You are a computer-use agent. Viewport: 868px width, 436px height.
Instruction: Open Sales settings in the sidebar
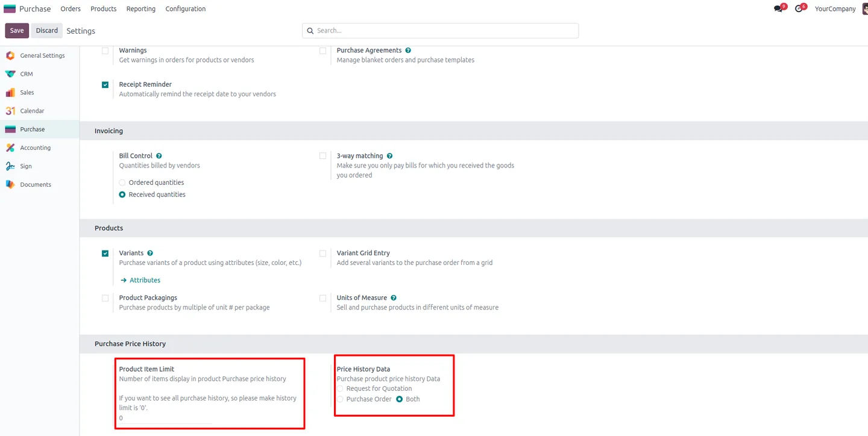click(40, 93)
